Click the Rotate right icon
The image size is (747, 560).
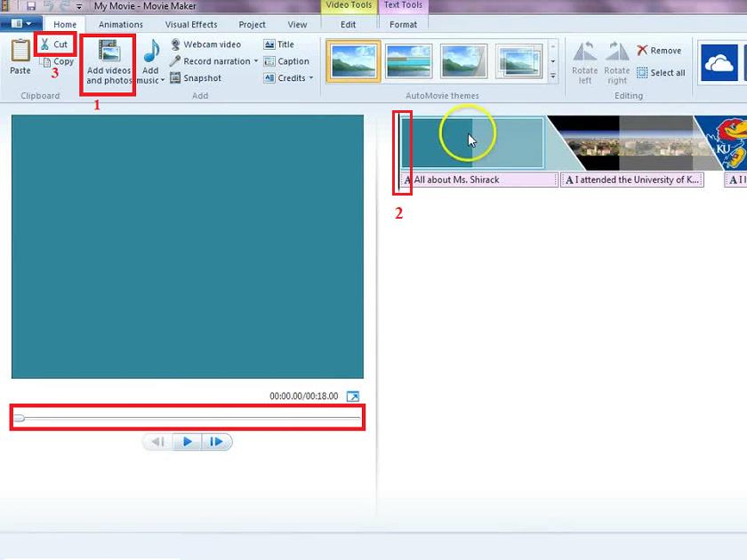(616, 52)
